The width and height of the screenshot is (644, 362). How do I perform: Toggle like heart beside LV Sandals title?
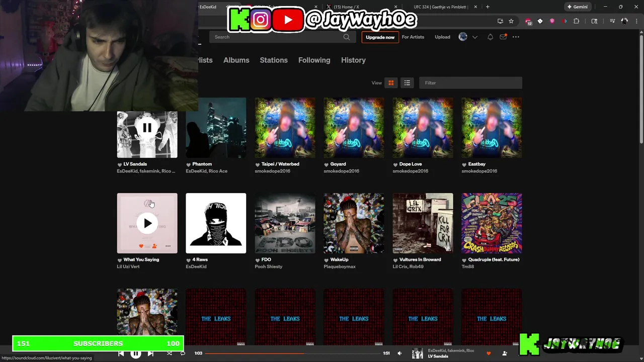coord(120,164)
